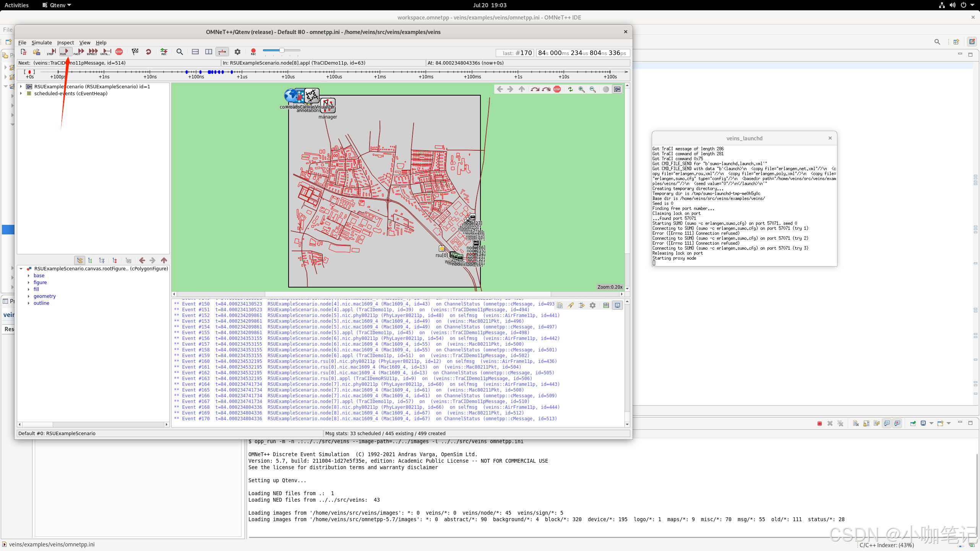Click the red STOP sign in main toolbar
The width and height of the screenshot is (980, 551).
(x=119, y=52)
